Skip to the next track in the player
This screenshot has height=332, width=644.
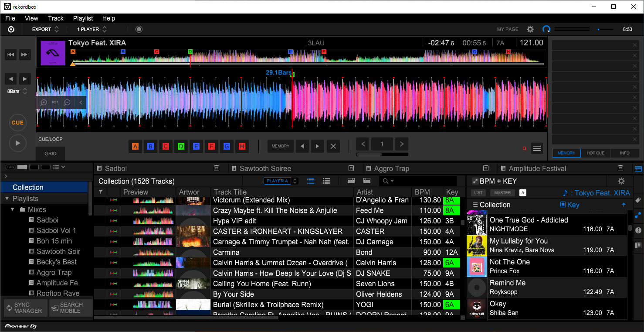(x=25, y=55)
